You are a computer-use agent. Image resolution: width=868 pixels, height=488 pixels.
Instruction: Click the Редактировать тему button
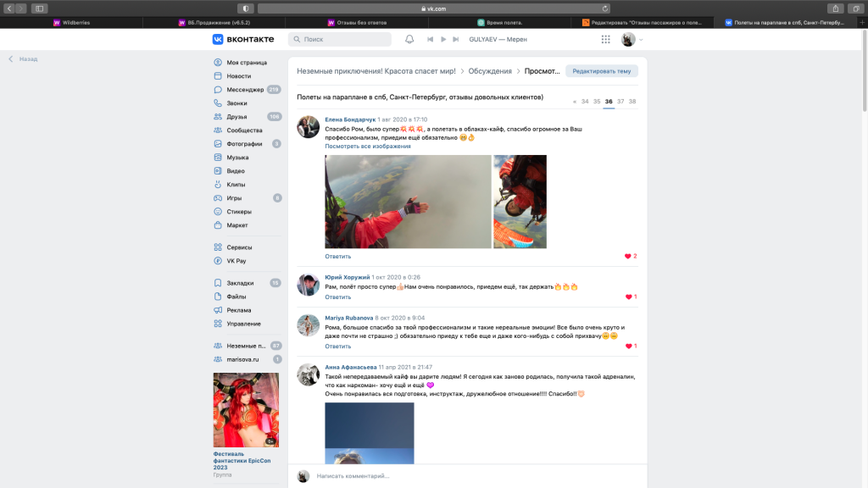point(602,70)
